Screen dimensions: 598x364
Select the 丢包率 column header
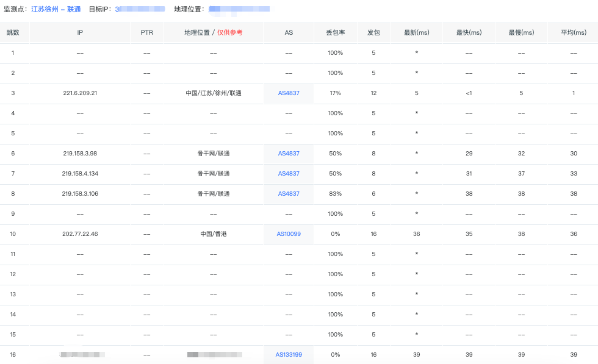335,32
